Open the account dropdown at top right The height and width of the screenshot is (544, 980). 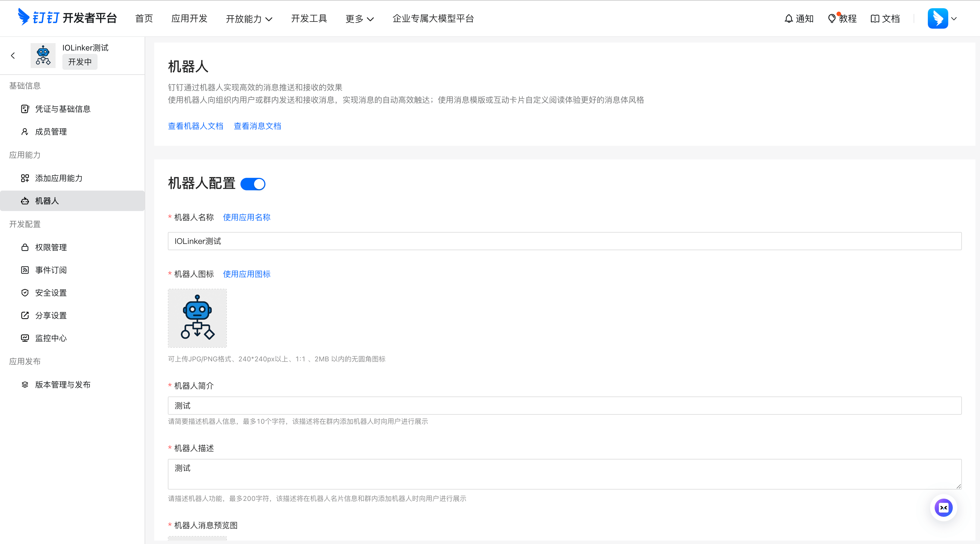click(x=943, y=18)
